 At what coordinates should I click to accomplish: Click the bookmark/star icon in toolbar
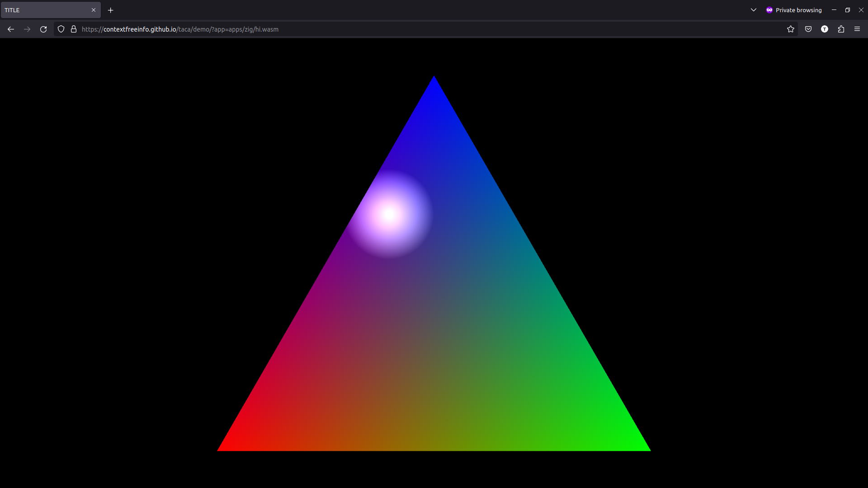click(791, 29)
